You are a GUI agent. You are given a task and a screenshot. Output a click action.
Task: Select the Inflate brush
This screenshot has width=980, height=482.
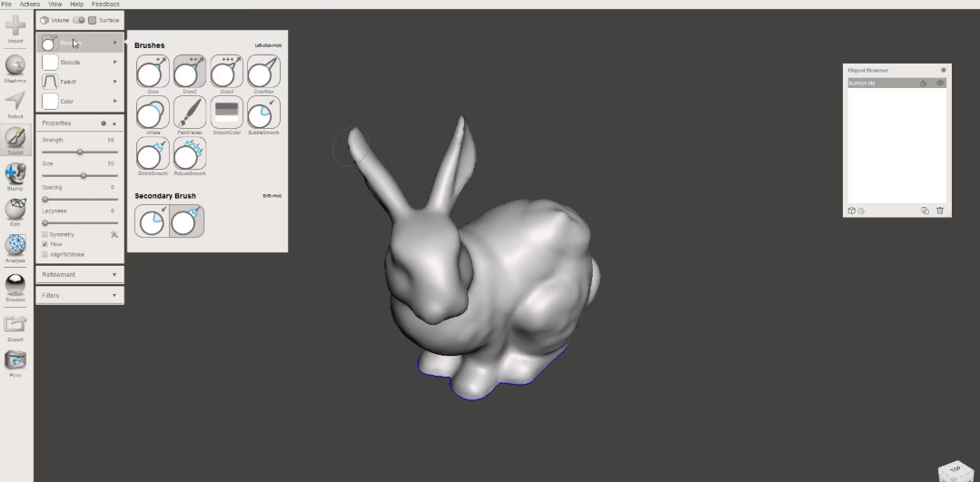(153, 113)
